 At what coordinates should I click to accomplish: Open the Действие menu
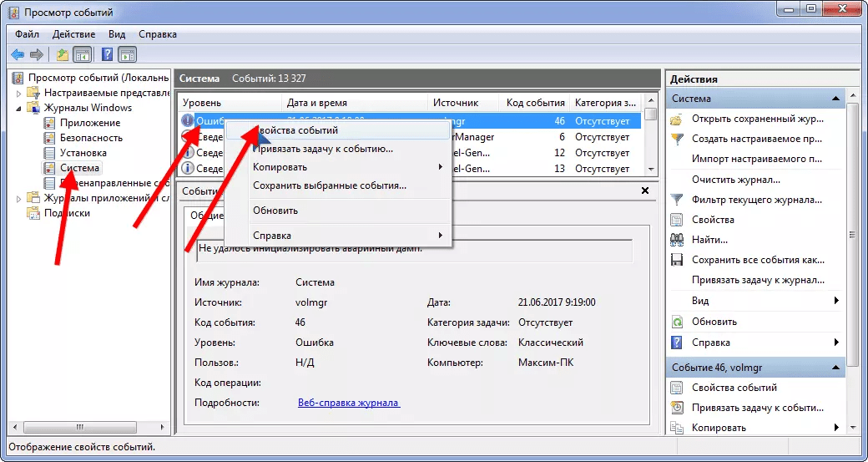pyautogui.click(x=73, y=34)
